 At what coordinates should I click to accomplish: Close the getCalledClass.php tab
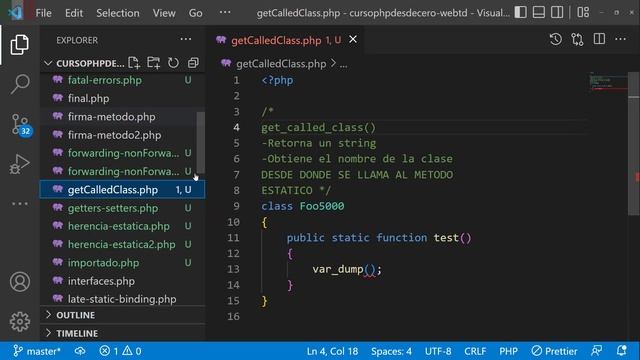tap(353, 40)
